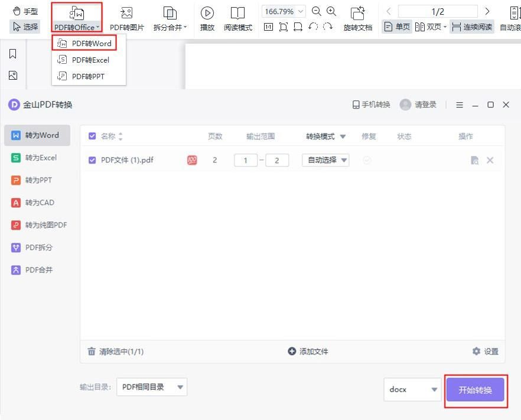Open the docx output format dropdown
521x420 pixels.
coord(412,389)
